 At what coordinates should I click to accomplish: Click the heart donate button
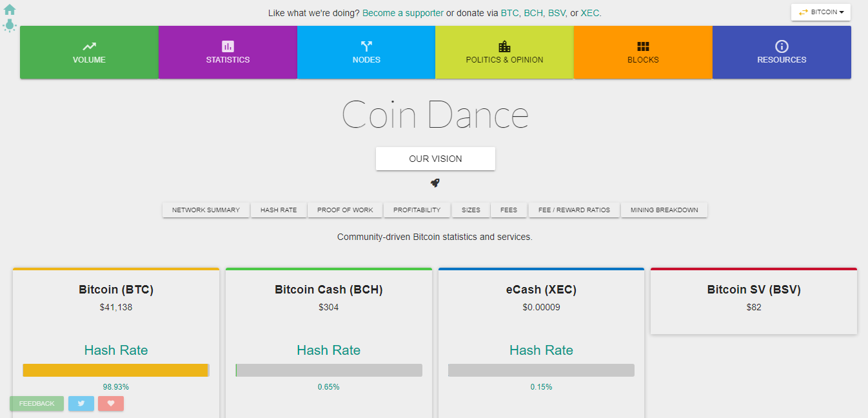[x=111, y=404]
